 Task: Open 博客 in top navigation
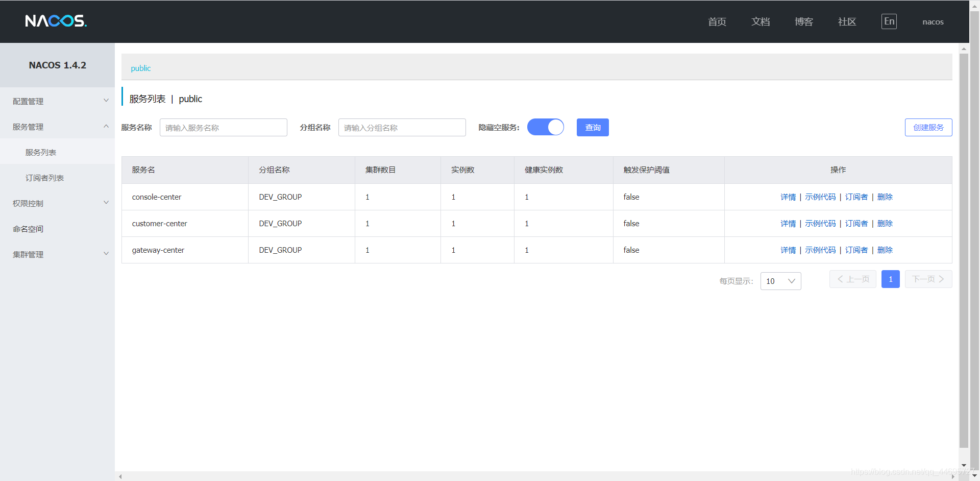(804, 21)
